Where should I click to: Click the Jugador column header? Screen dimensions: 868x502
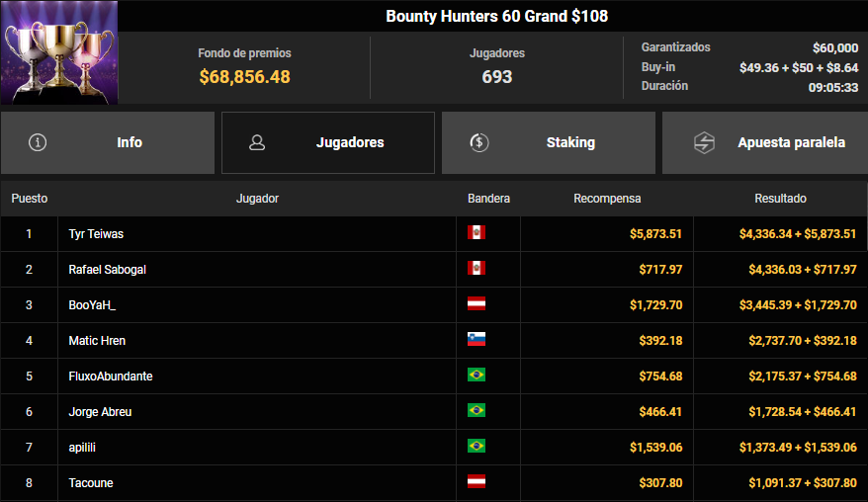tap(257, 199)
